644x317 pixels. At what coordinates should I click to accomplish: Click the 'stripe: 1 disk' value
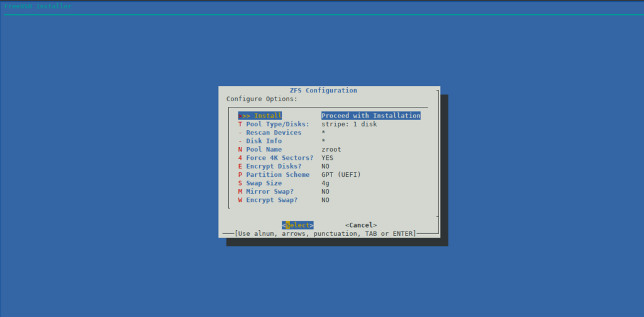pos(349,124)
